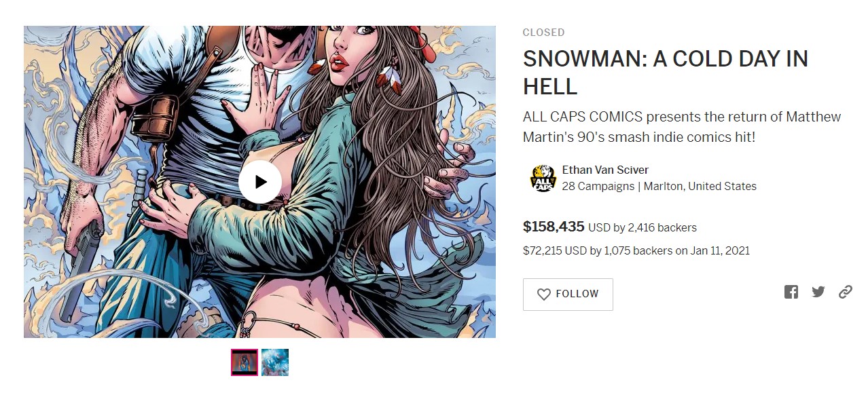The height and width of the screenshot is (395, 868).
Task: Select the second blue artwork thumbnail
Action: [x=275, y=362]
